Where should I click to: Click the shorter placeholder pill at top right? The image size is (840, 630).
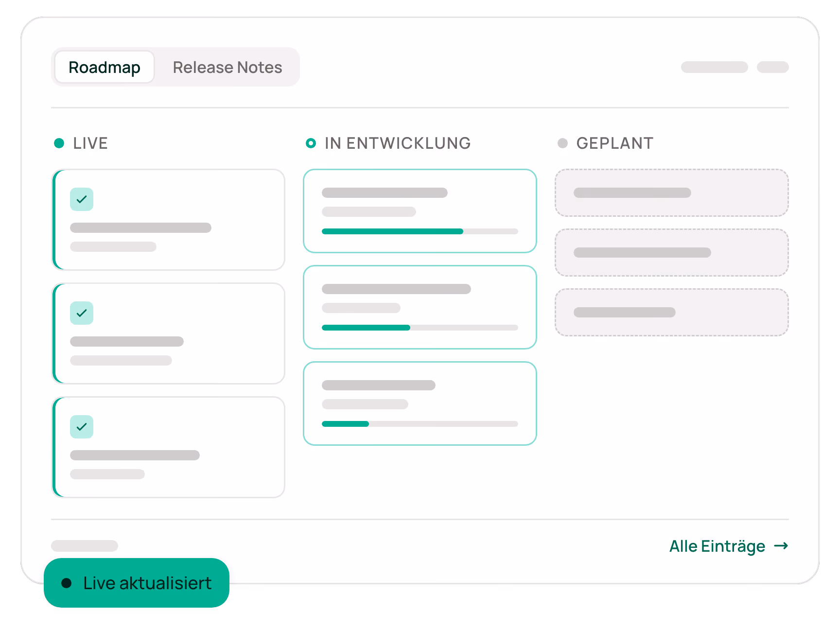point(773,67)
